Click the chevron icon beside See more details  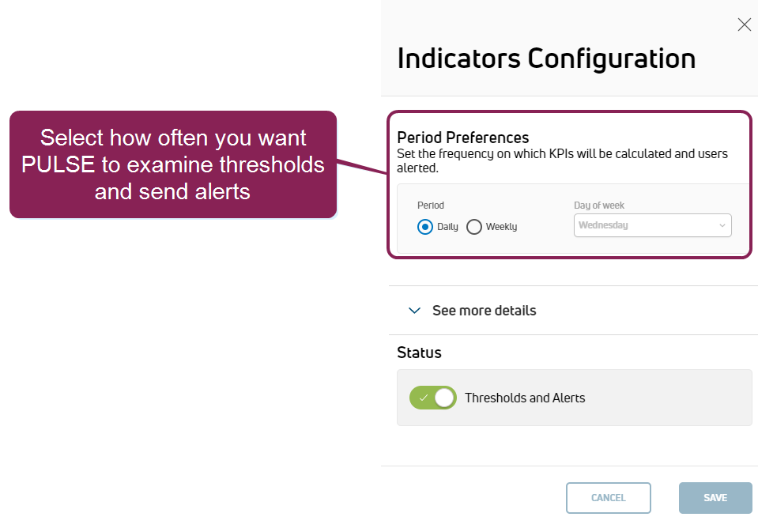tap(414, 311)
